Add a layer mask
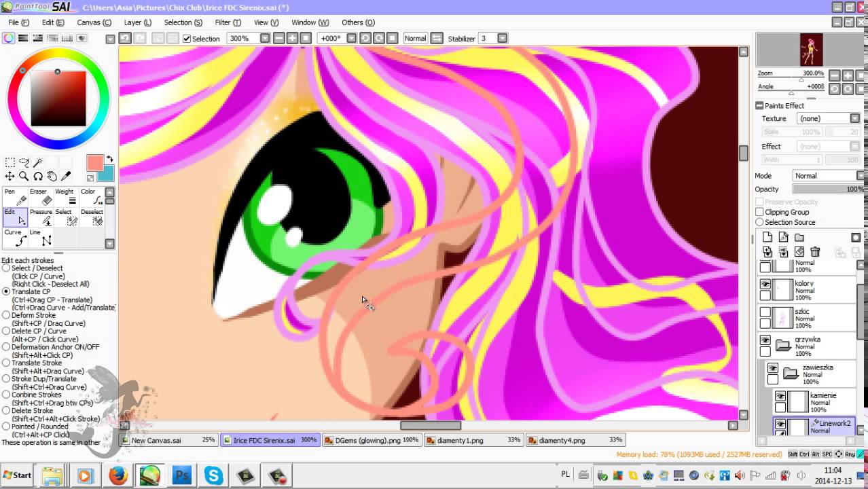The height and width of the screenshot is (489, 868). point(856,237)
